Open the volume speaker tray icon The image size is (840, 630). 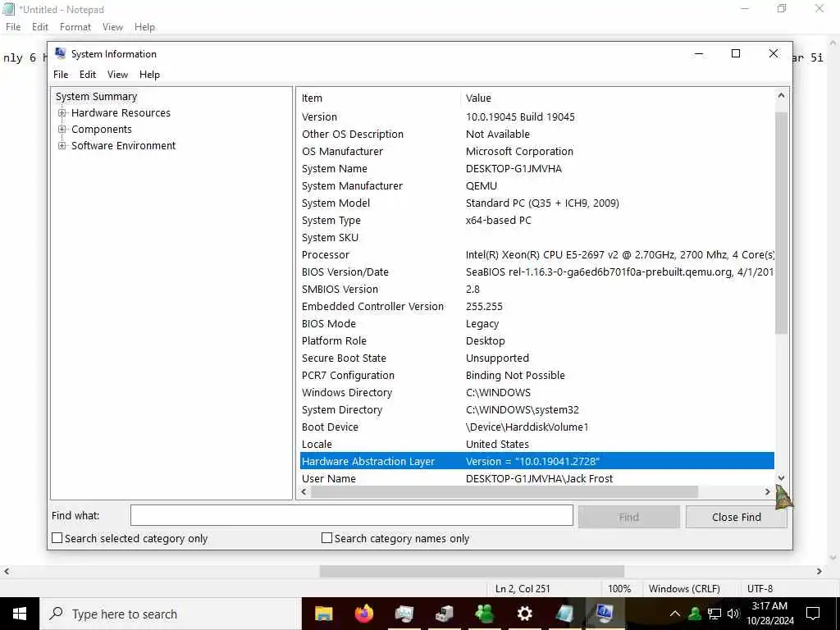pyautogui.click(x=733, y=614)
